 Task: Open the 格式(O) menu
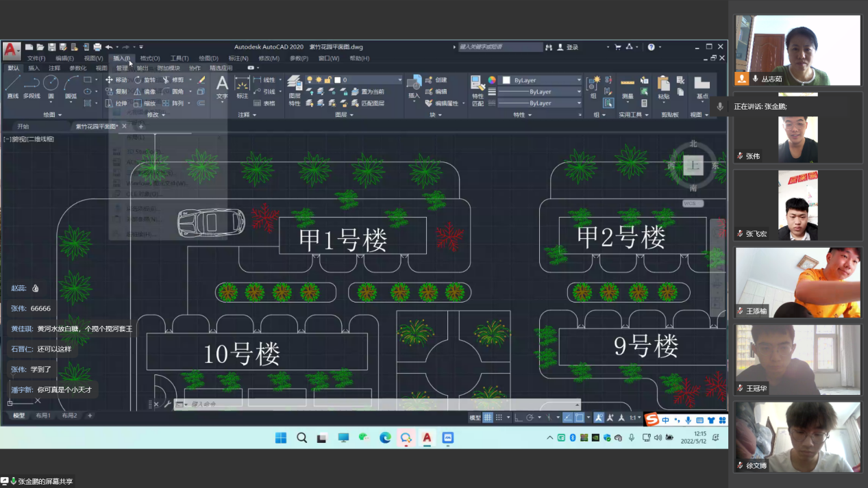149,58
